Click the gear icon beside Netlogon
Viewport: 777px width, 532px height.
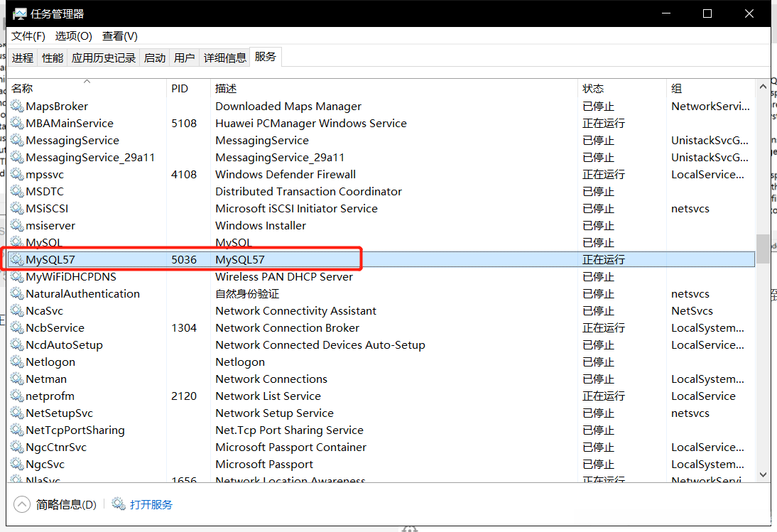(17, 362)
